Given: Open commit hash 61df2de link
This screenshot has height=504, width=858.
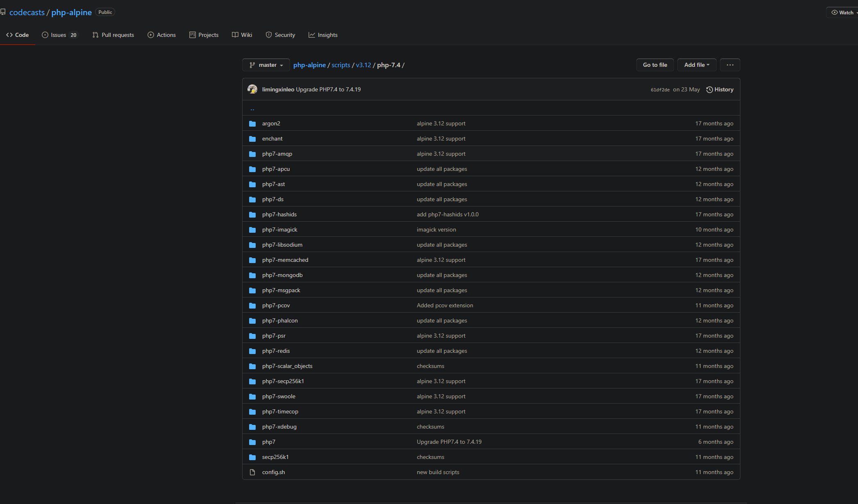Looking at the screenshot, I should (660, 90).
